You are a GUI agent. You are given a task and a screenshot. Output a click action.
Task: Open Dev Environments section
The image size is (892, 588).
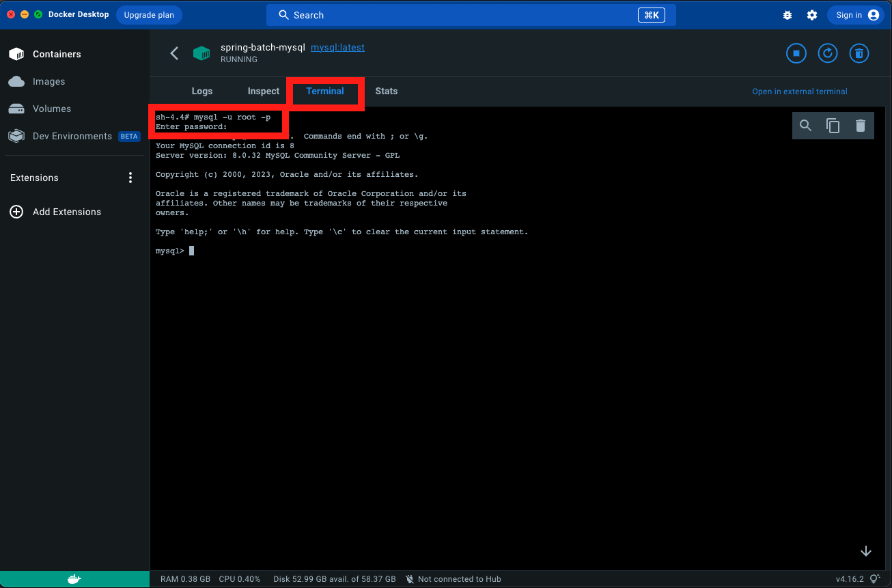[75, 136]
